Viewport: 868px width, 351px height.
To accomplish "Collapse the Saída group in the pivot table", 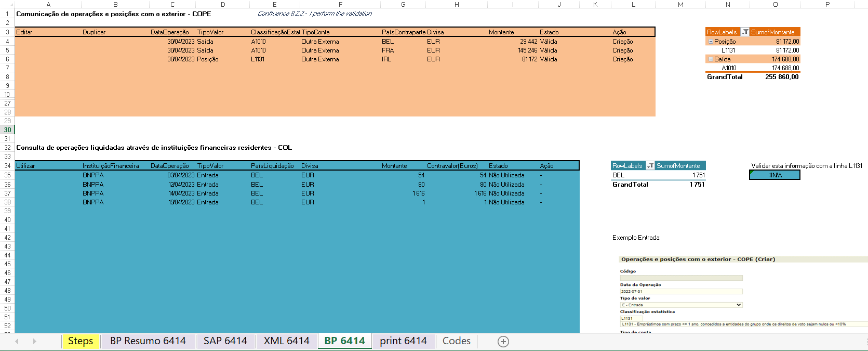I will coord(711,59).
